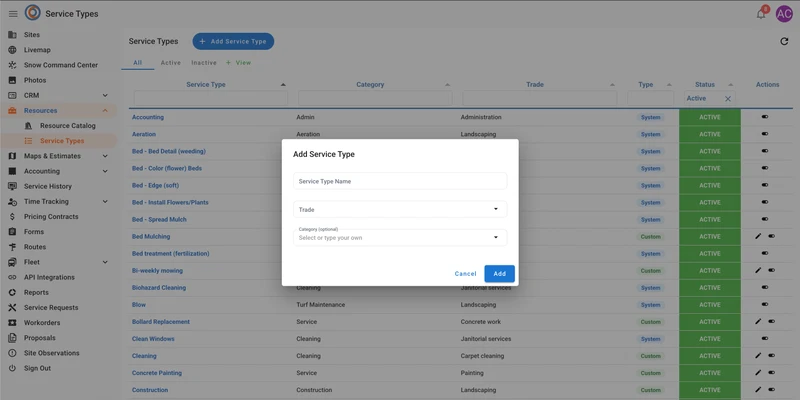This screenshot has width=800, height=400.
Task: Open Resource Catalog submenu item
Action: click(68, 126)
